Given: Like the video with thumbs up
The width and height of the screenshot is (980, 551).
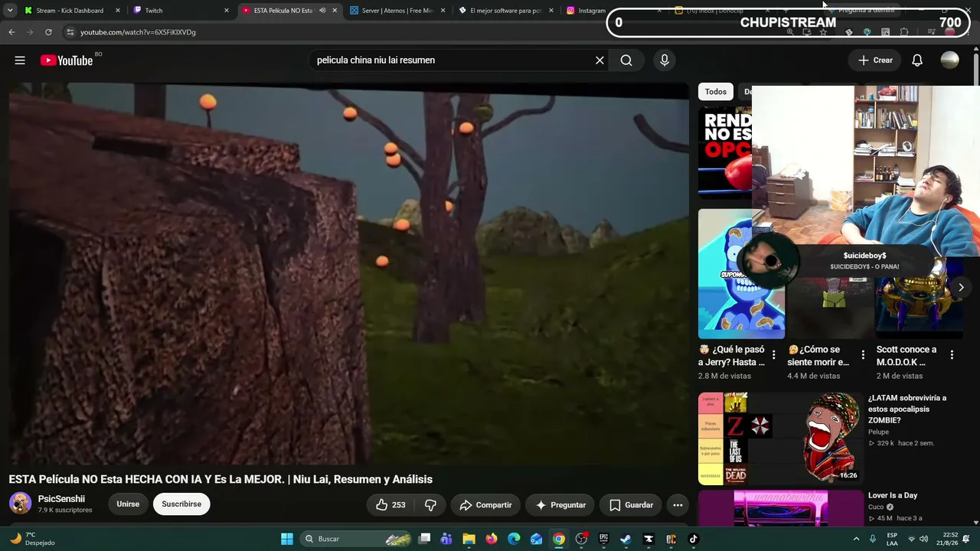Looking at the screenshot, I should (x=390, y=505).
